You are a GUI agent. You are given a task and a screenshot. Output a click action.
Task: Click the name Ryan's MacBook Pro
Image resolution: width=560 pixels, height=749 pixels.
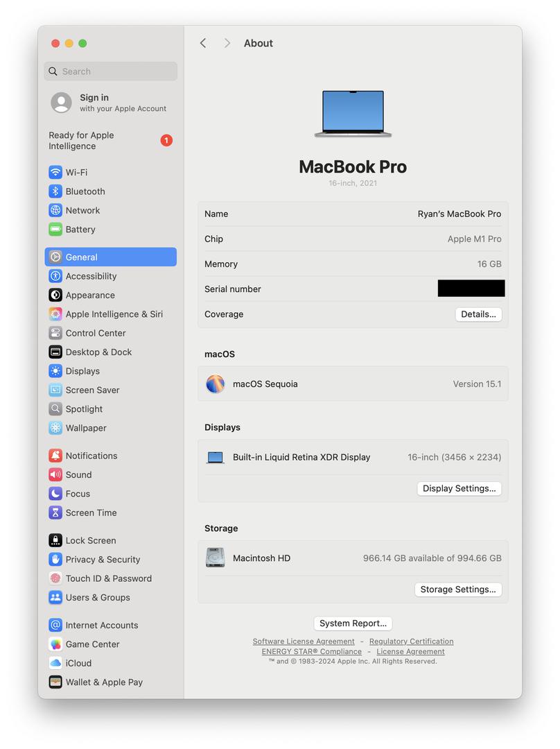pyautogui.click(x=460, y=214)
